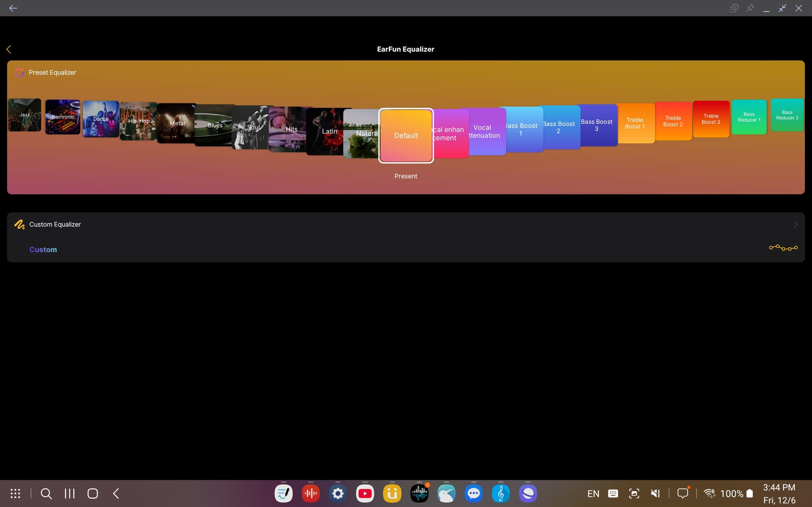Select the highlighted Default preset

coord(406,136)
